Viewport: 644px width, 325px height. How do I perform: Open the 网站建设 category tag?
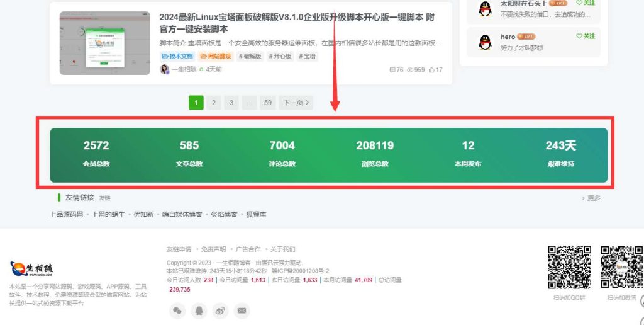pyautogui.click(x=216, y=56)
